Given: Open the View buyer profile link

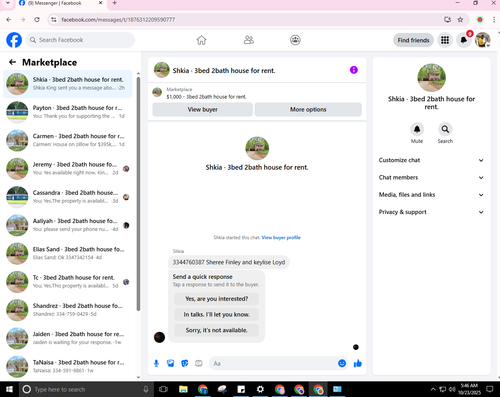Looking at the screenshot, I should (281, 238).
